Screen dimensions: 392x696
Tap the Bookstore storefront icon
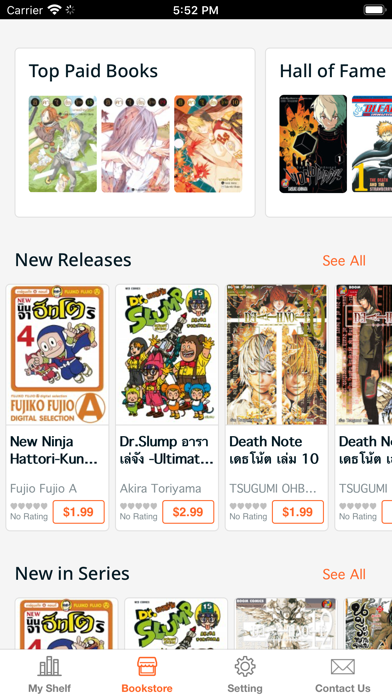pos(147,667)
